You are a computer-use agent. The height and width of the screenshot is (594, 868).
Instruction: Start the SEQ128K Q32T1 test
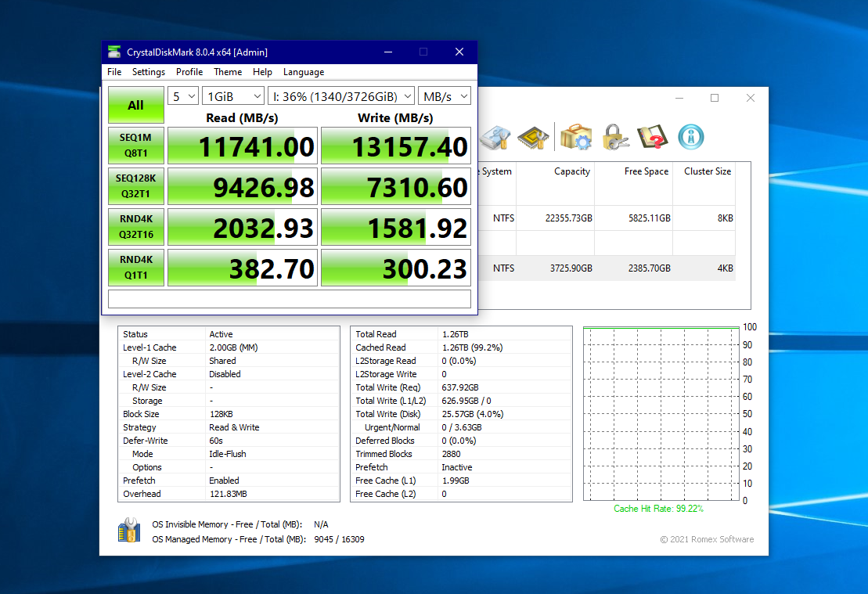click(136, 186)
